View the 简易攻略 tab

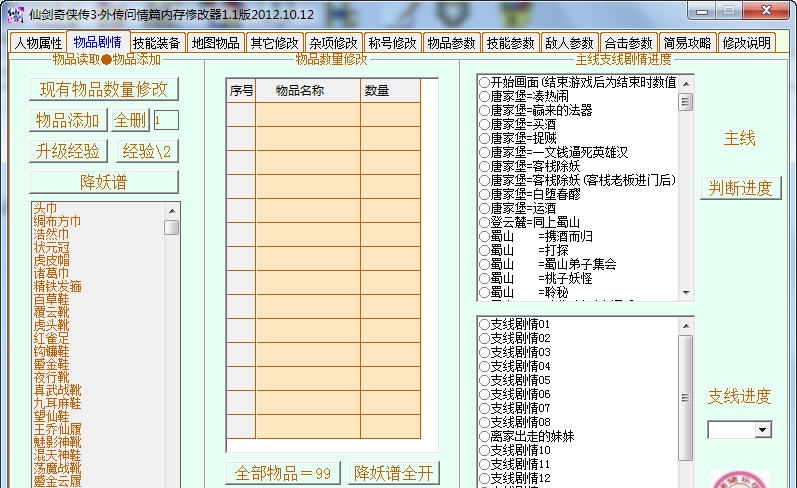point(687,43)
